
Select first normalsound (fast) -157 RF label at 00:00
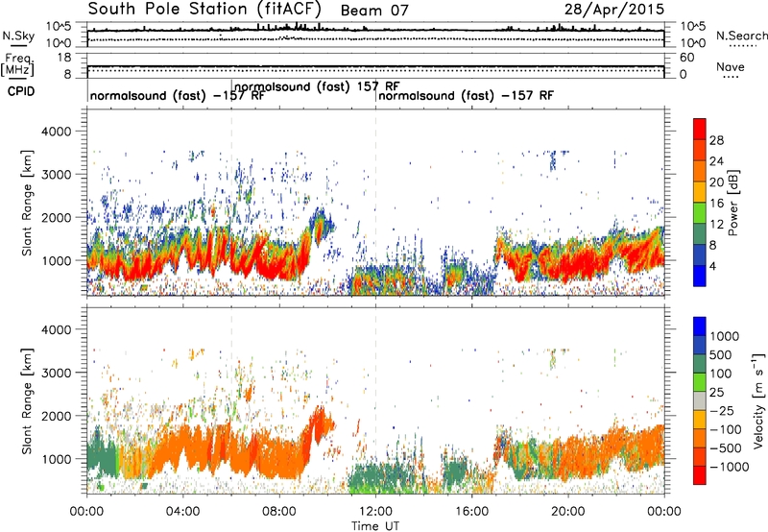tap(177, 95)
